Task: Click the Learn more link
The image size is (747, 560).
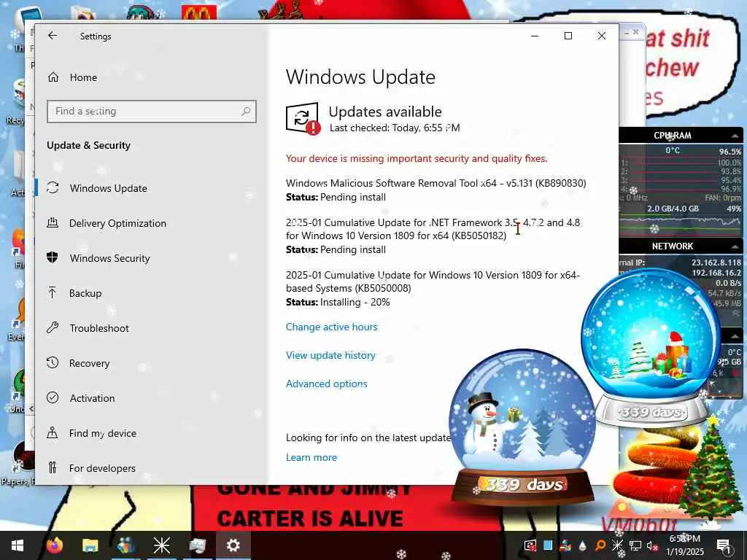Action: (x=311, y=457)
